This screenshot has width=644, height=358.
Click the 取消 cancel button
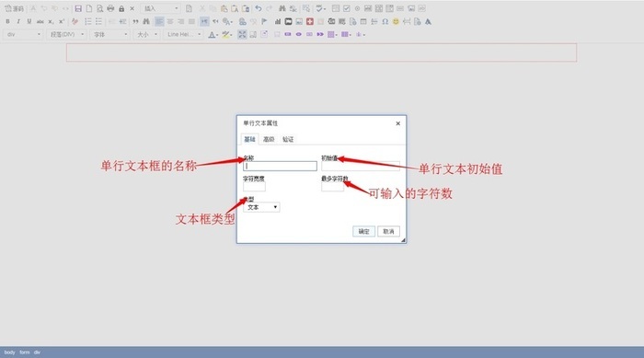tap(388, 231)
